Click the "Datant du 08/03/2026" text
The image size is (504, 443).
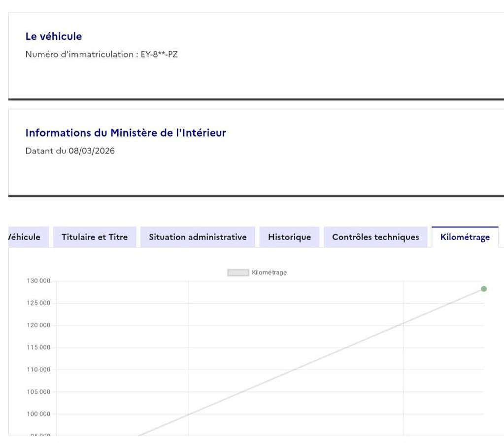pyautogui.click(x=70, y=151)
